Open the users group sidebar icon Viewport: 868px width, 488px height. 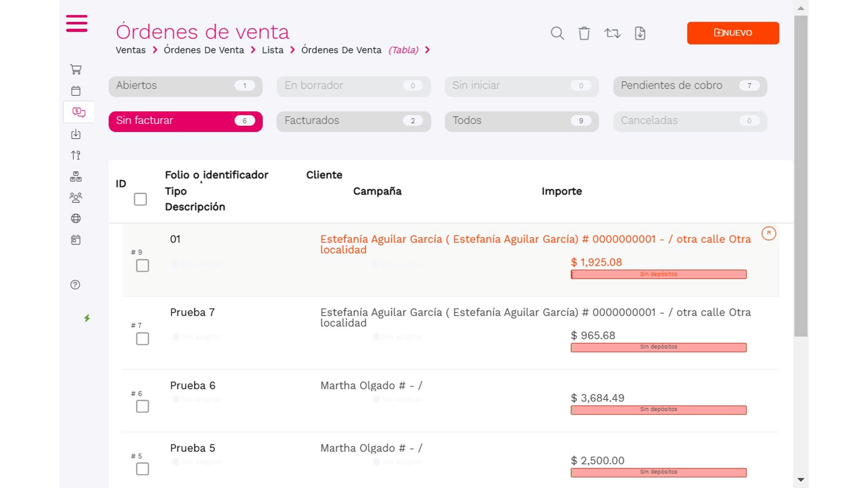[x=76, y=197]
